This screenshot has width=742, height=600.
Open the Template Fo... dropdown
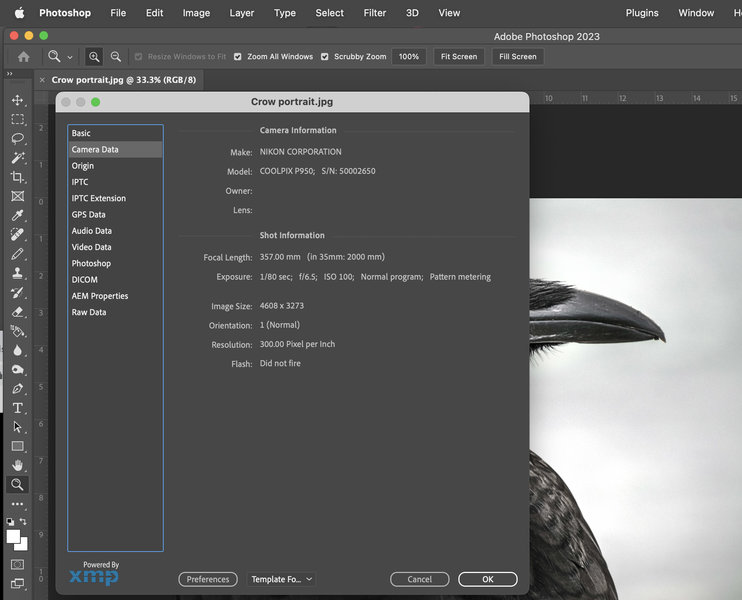click(282, 579)
